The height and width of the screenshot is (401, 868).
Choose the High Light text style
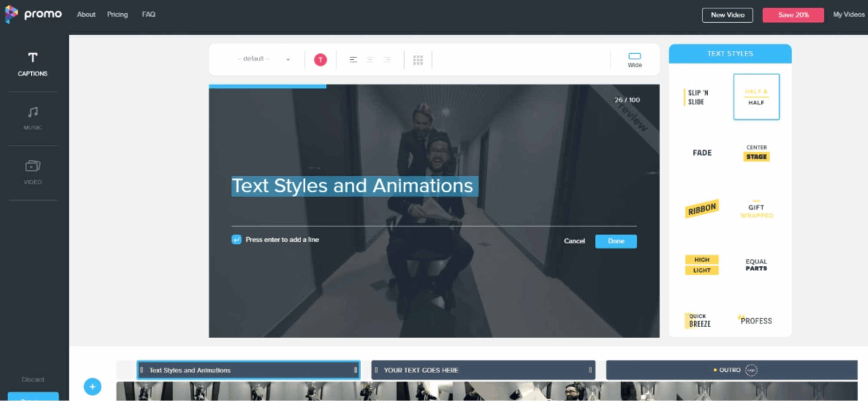point(702,265)
